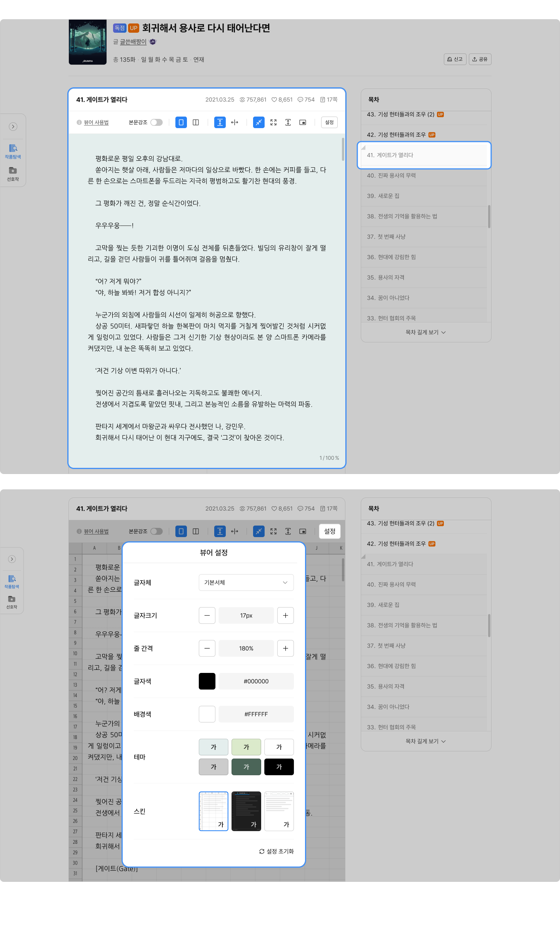560x928 pixels.
Task: Click fit-height icon in spreadsheet-skin viewer toolbar
Action: (288, 531)
